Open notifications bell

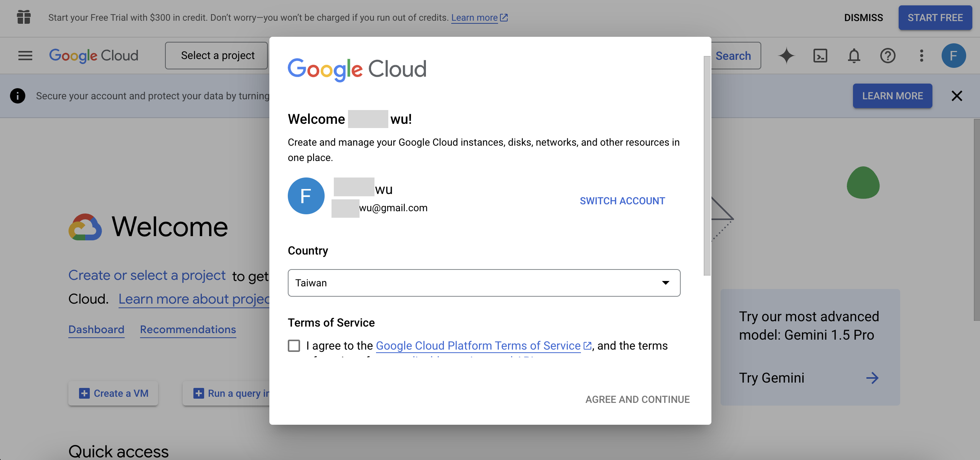tap(854, 56)
